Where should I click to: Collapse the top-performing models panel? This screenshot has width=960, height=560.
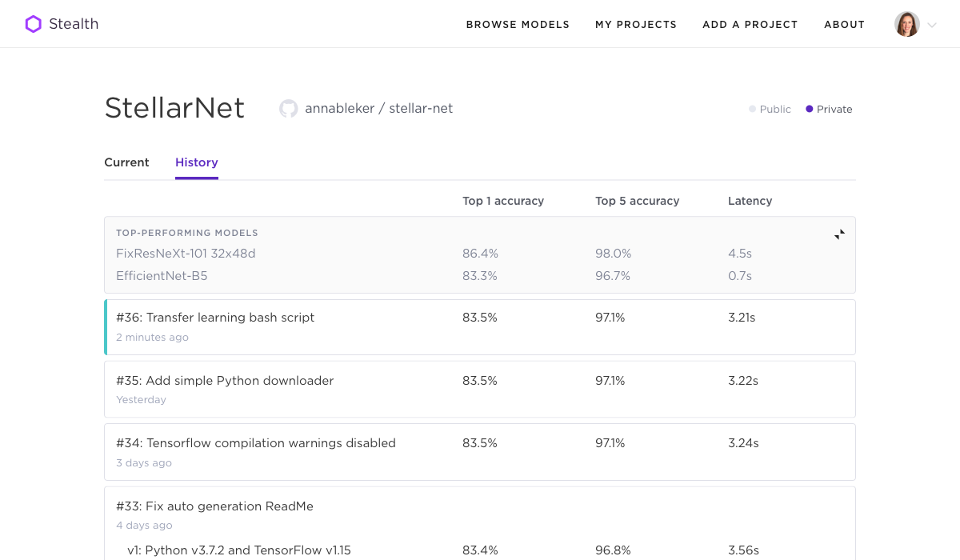(x=839, y=234)
